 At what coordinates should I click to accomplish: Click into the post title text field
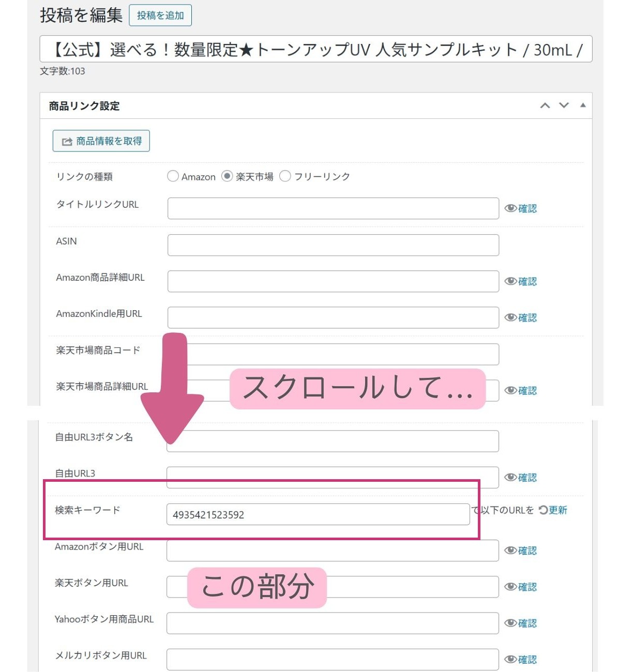pos(315,50)
